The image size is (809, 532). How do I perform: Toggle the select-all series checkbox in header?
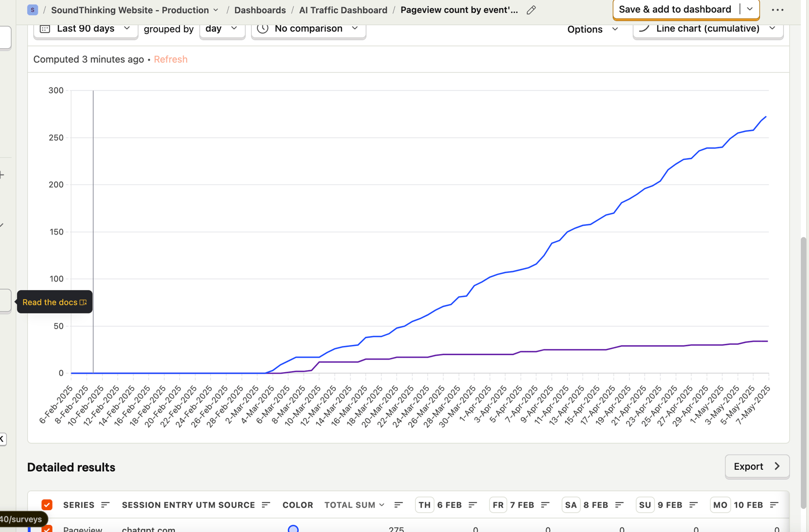(x=47, y=505)
